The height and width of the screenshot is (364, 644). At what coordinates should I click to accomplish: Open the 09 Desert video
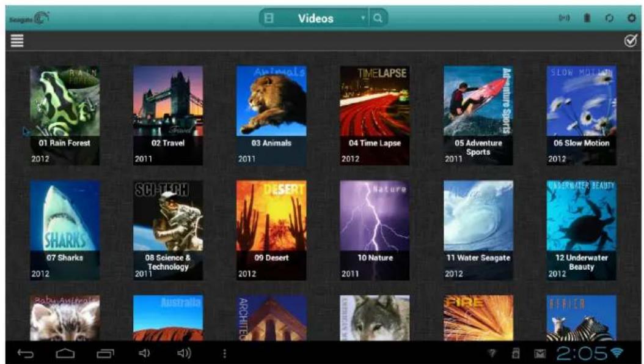point(271,230)
